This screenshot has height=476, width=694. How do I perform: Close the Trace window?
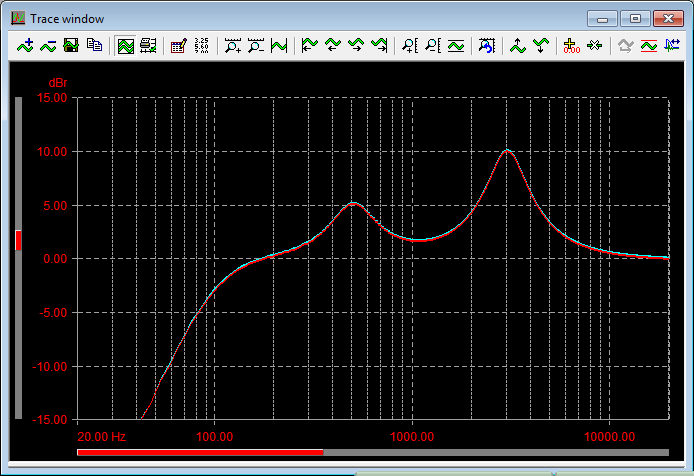tap(668, 19)
